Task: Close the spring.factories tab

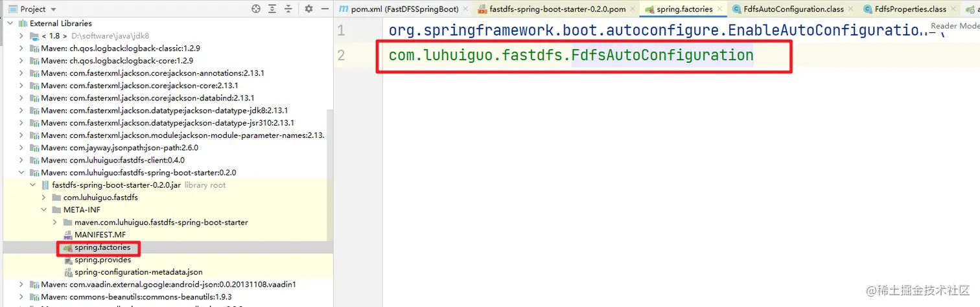Action: click(x=719, y=10)
